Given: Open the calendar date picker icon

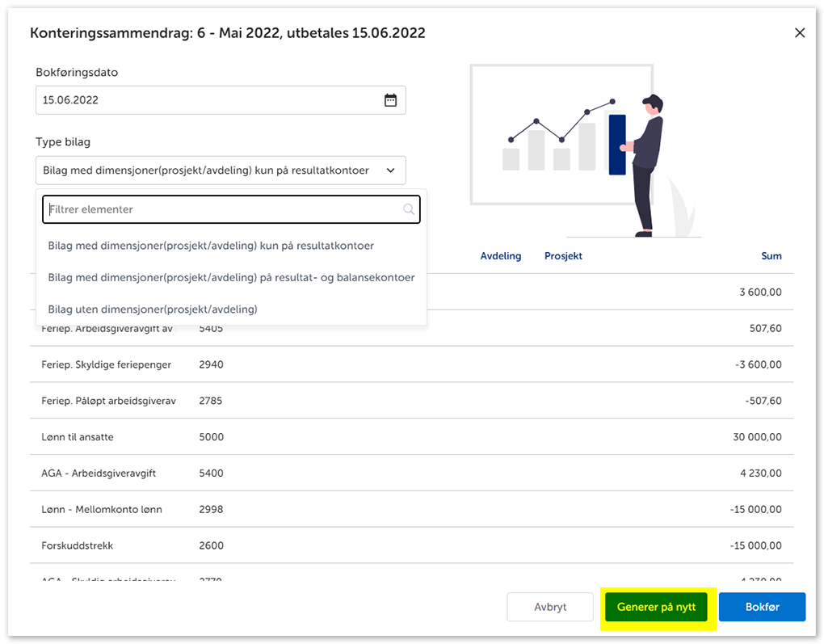Looking at the screenshot, I should point(390,100).
